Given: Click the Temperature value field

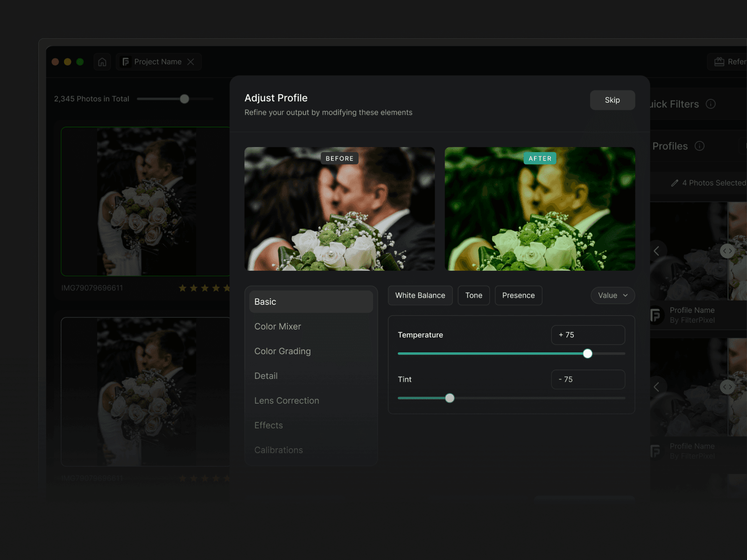Looking at the screenshot, I should coord(588,335).
